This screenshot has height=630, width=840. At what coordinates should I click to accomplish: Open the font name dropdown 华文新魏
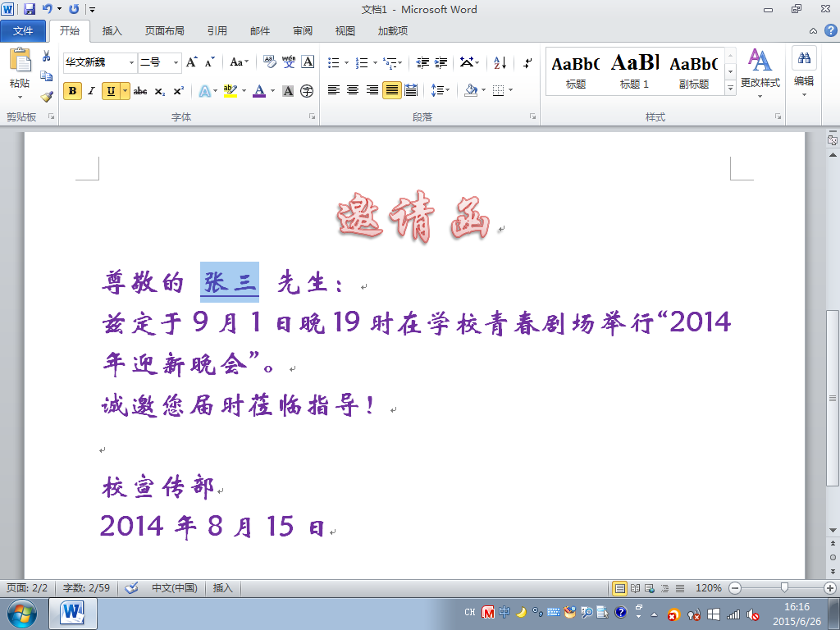131,62
